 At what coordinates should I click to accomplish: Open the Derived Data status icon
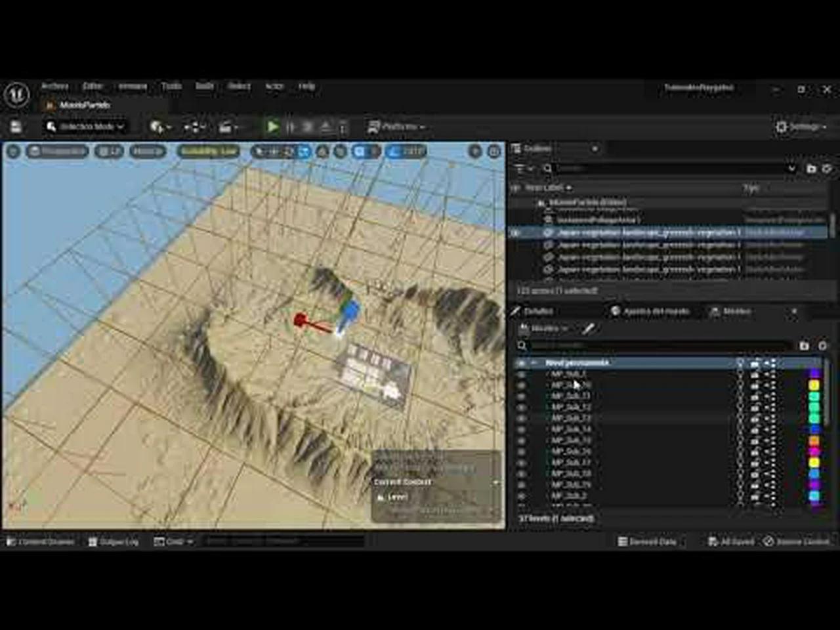pos(647,541)
